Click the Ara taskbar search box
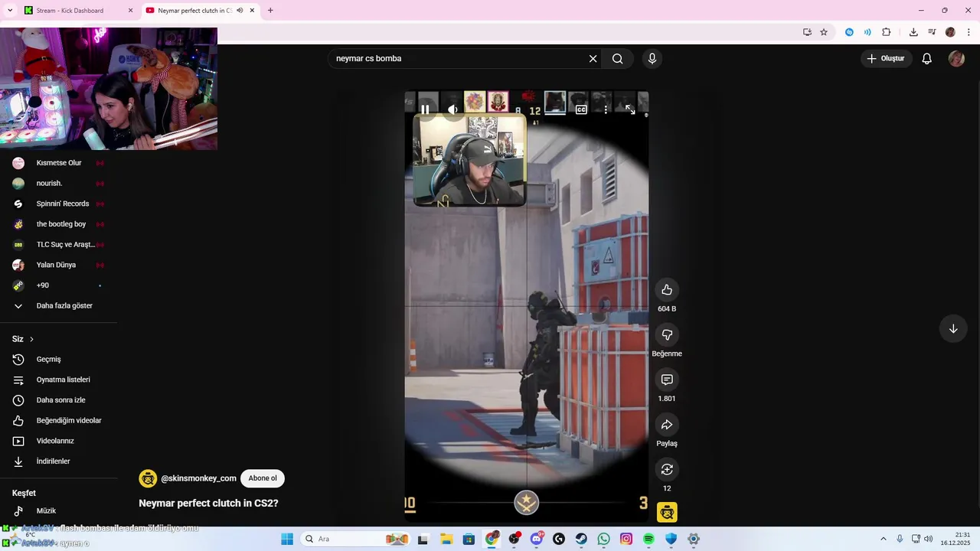980x551 pixels. [356, 539]
